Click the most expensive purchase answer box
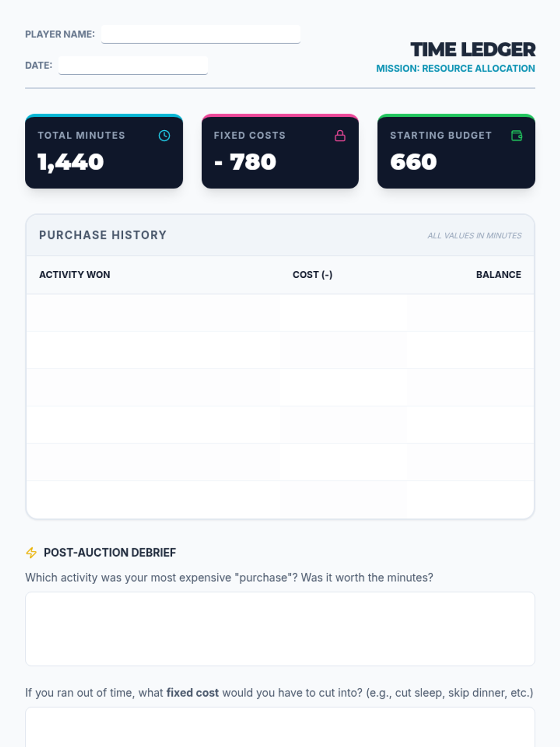The height and width of the screenshot is (747, 560). [280, 629]
